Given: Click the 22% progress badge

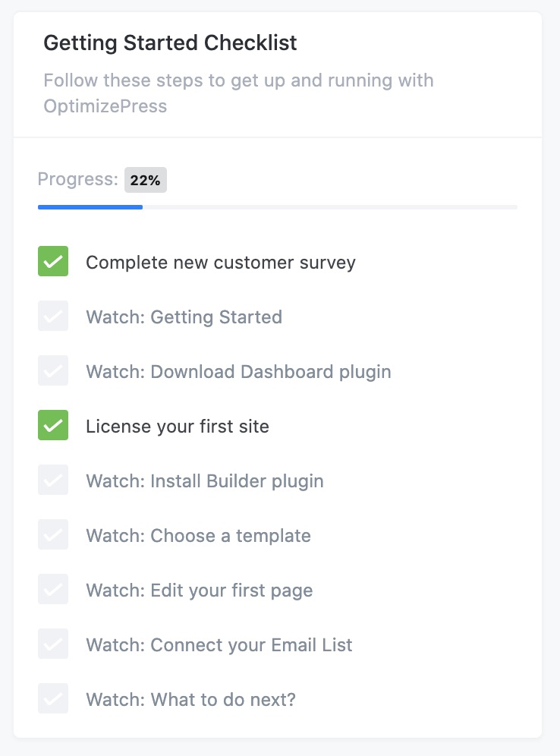Looking at the screenshot, I should 145,179.
